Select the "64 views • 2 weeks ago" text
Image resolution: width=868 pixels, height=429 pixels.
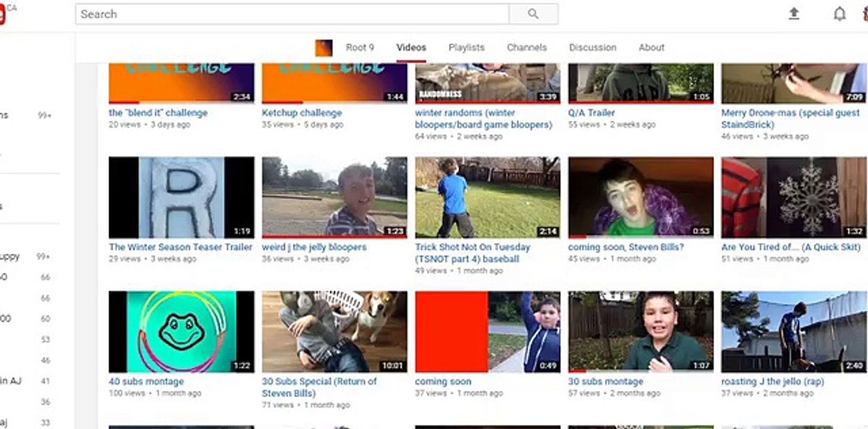click(459, 136)
